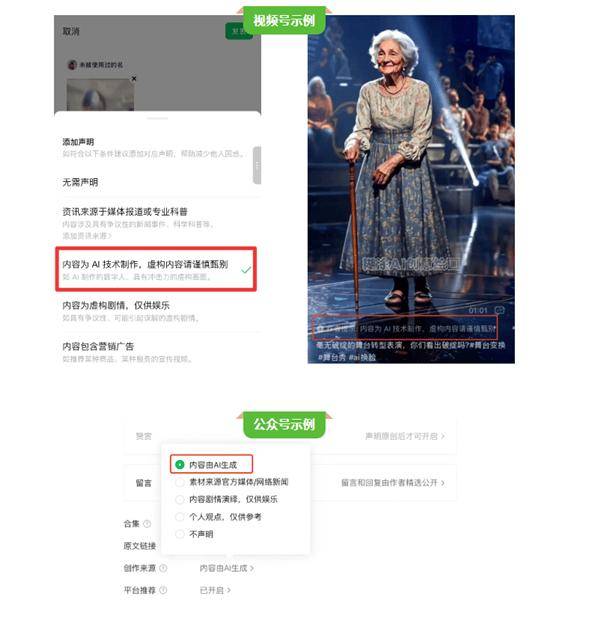This screenshot has width=600, height=620.
Task: Open the uploaded video thumbnail preview
Action: [100, 95]
